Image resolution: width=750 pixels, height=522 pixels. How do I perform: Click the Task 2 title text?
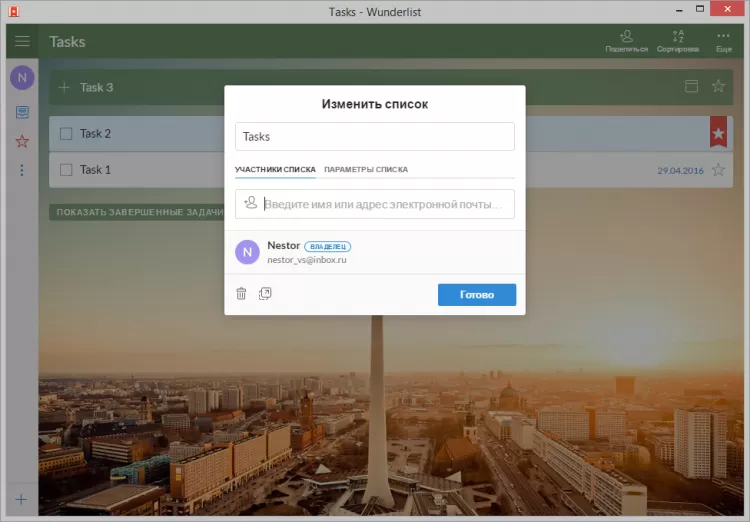(x=95, y=133)
